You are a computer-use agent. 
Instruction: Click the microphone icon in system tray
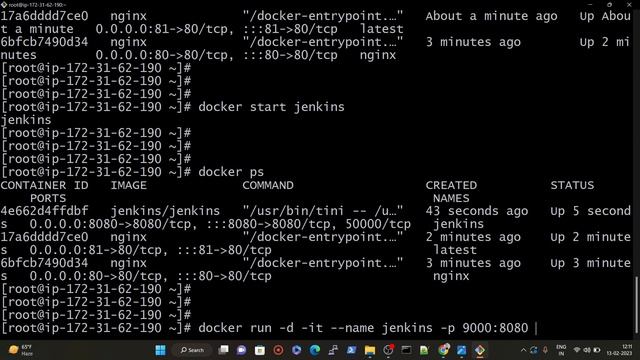point(546,350)
